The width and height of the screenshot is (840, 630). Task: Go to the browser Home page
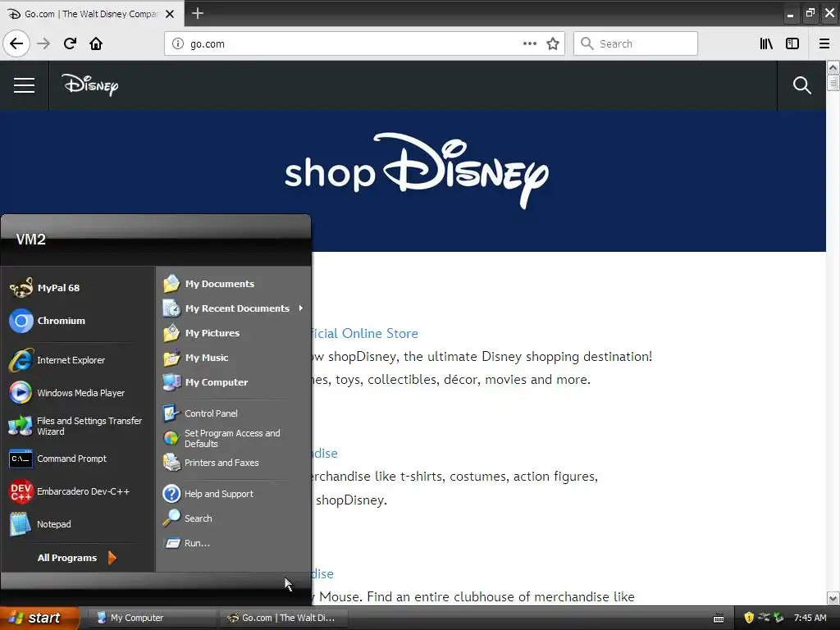[96, 43]
